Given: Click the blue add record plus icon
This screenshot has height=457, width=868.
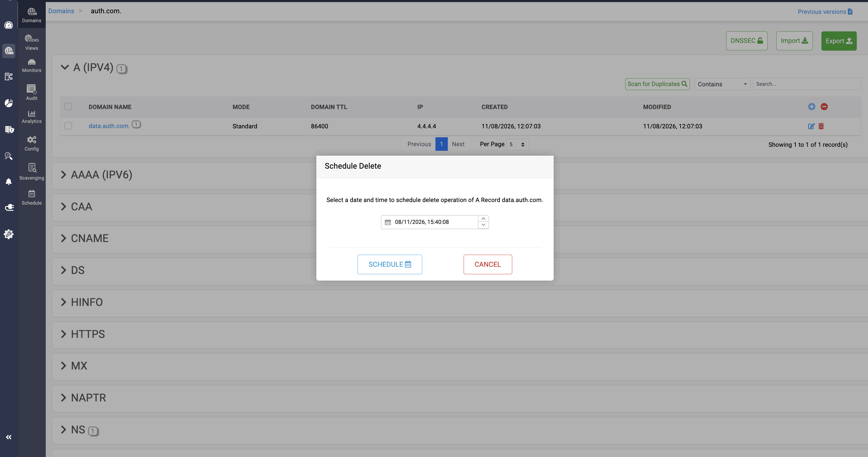Looking at the screenshot, I should click(x=812, y=106).
